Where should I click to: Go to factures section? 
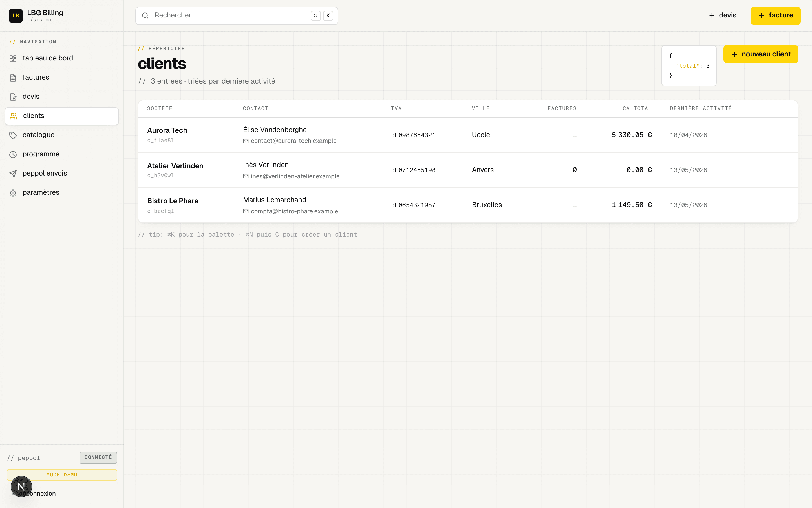[x=62, y=77]
